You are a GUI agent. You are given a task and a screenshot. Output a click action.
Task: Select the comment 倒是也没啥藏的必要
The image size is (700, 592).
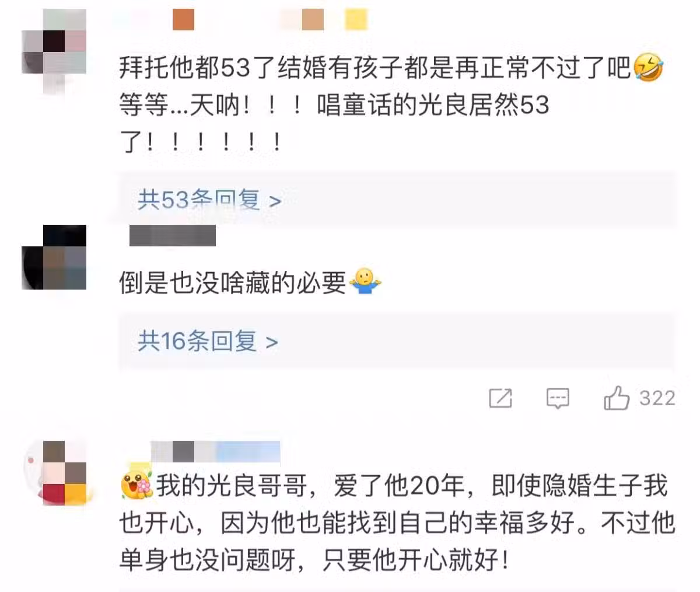coord(233,283)
